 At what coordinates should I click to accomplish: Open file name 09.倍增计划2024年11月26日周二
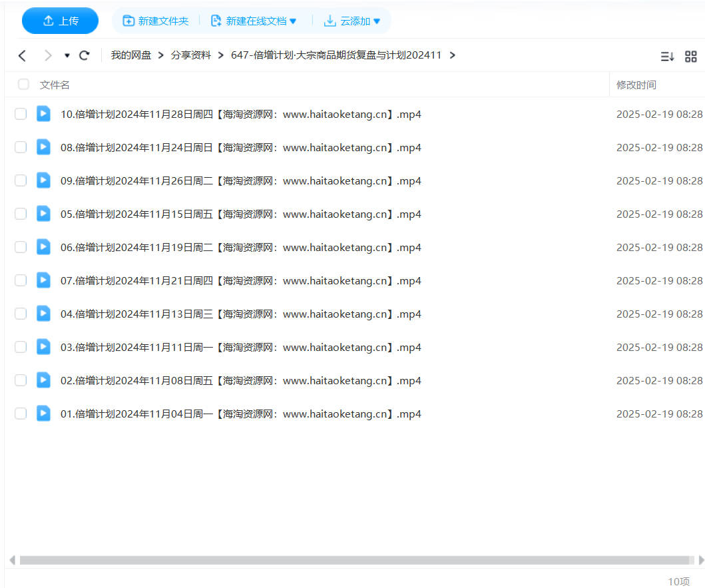tap(241, 181)
